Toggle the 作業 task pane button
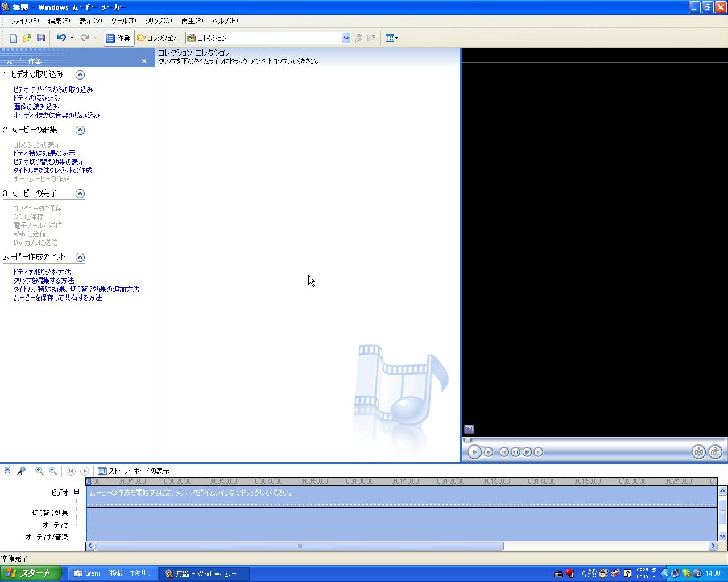This screenshot has width=728, height=582. tap(119, 38)
